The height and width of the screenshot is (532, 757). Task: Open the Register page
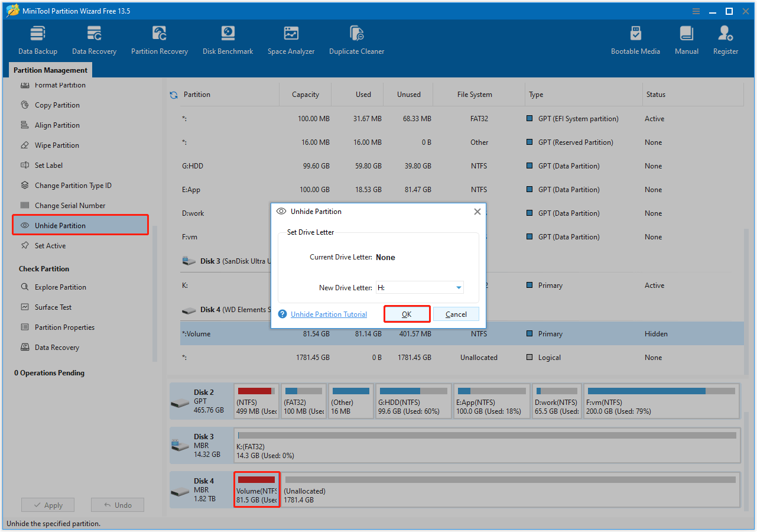point(725,38)
